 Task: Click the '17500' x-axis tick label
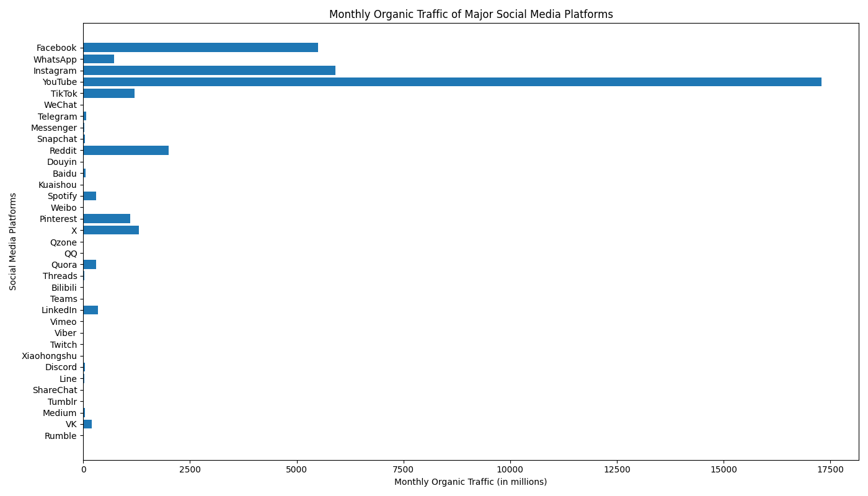click(830, 470)
